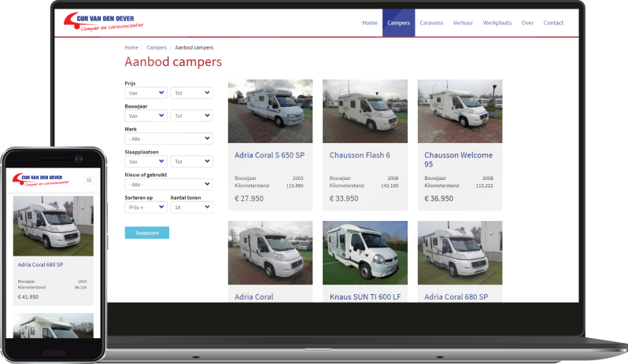Open Knaus SUN TI 600 LF photo
Screen dimensions: 628x364
click(x=365, y=253)
